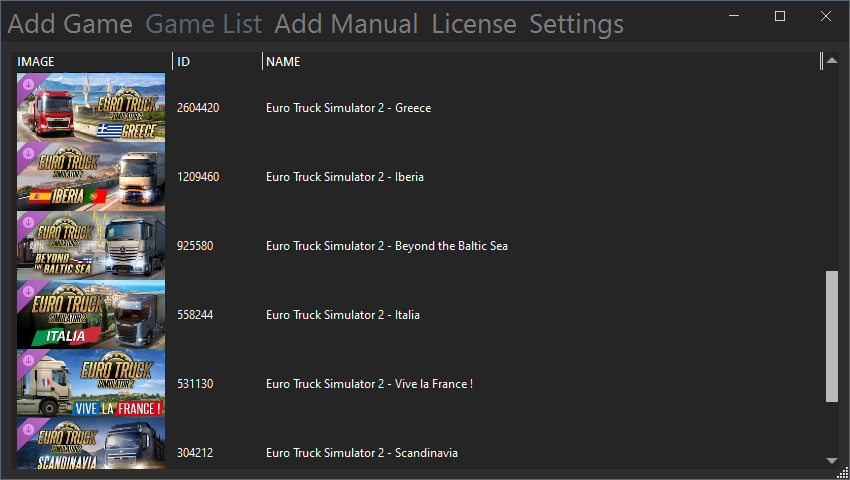This screenshot has width=850, height=480.
Task: Click the purple download badge on Italia
Action: [x=28, y=291]
